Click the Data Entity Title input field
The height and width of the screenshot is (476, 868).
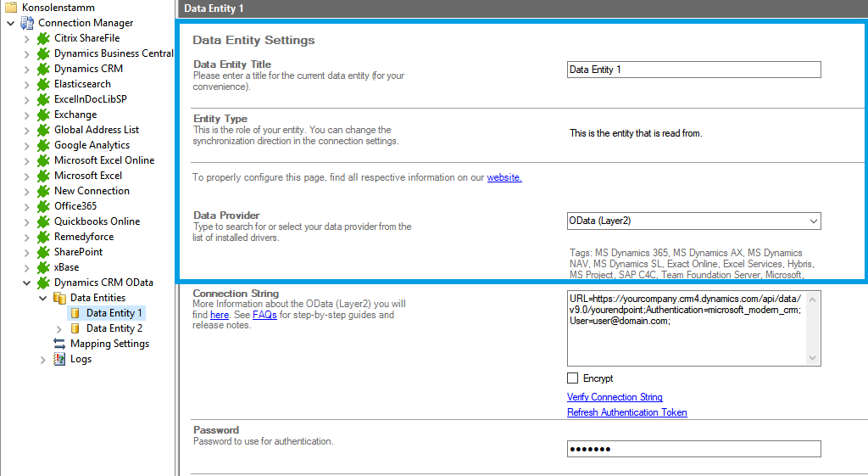pos(693,70)
